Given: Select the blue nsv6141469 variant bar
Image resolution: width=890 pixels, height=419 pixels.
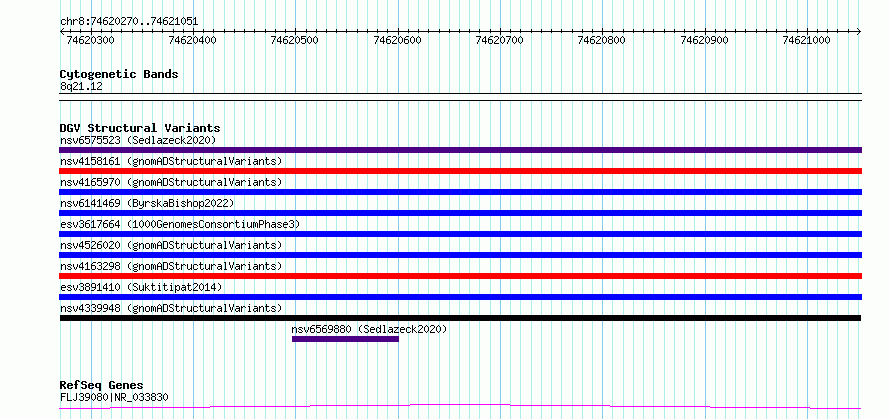Looking at the screenshot, I should (460, 213).
